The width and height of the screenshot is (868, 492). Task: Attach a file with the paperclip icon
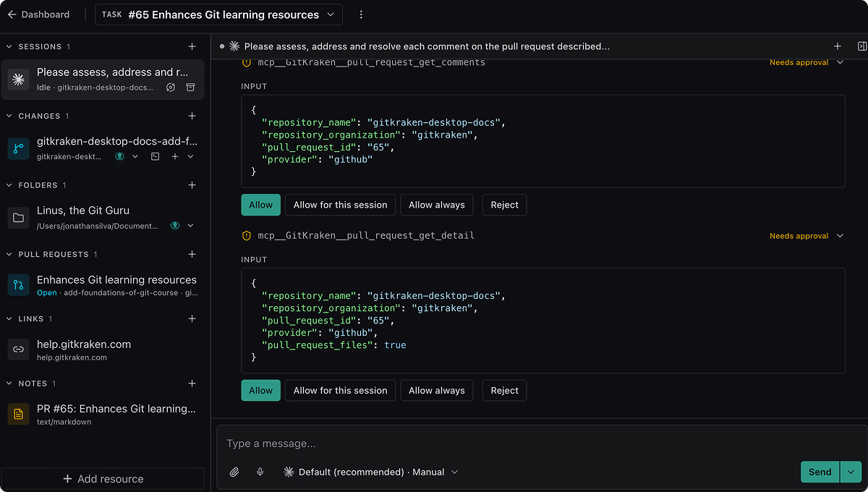234,472
